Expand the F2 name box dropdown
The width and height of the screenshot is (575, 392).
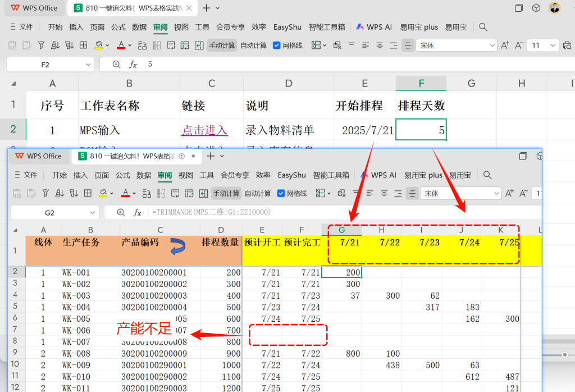(x=88, y=65)
